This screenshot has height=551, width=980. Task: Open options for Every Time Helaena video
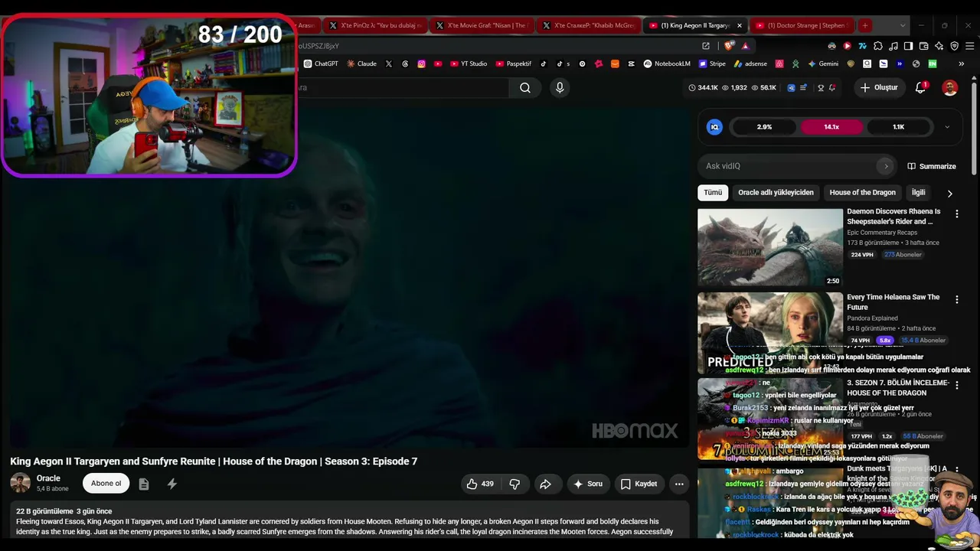[x=956, y=300]
